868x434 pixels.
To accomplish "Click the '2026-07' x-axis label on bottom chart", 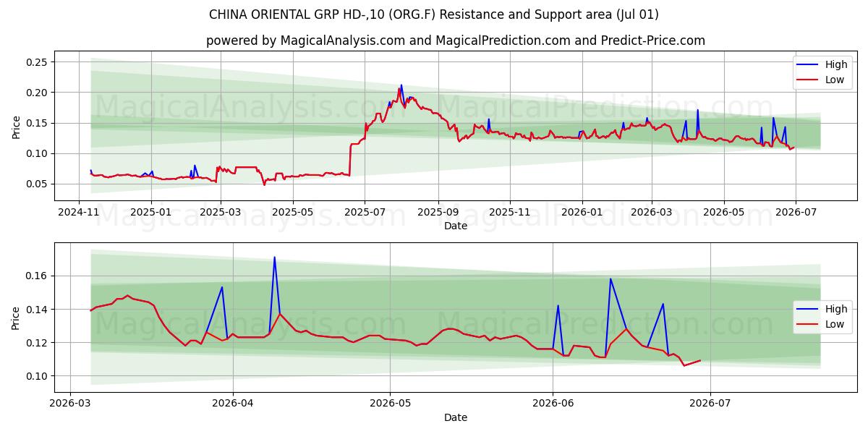I will point(710,404).
